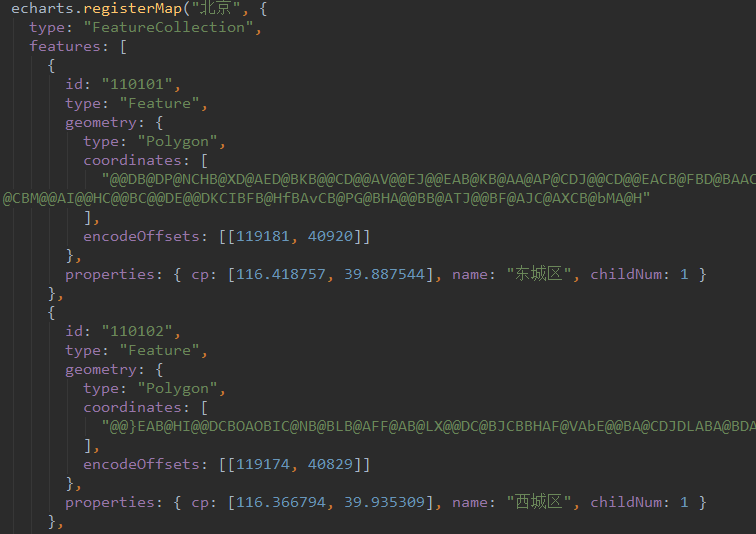Place cursor on the features key
This screenshot has width=756, height=534.
point(65,46)
